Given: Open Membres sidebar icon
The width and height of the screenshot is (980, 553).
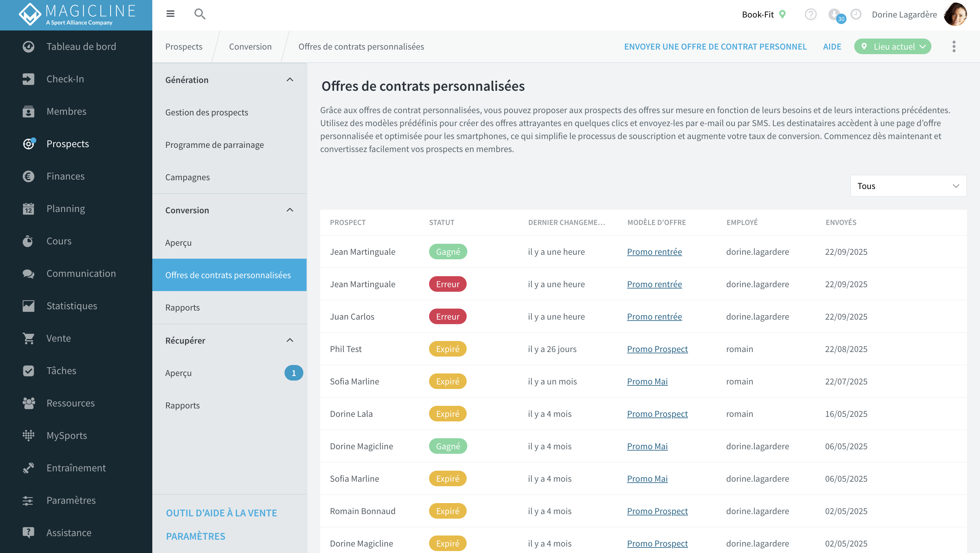Looking at the screenshot, I should point(28,111).
